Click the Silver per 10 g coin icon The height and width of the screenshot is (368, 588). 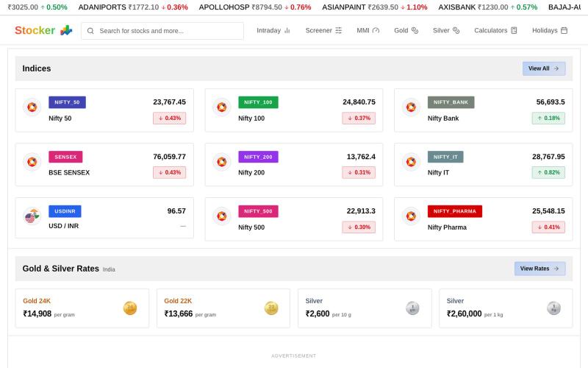pyautogui.click(x=412, y=308)
